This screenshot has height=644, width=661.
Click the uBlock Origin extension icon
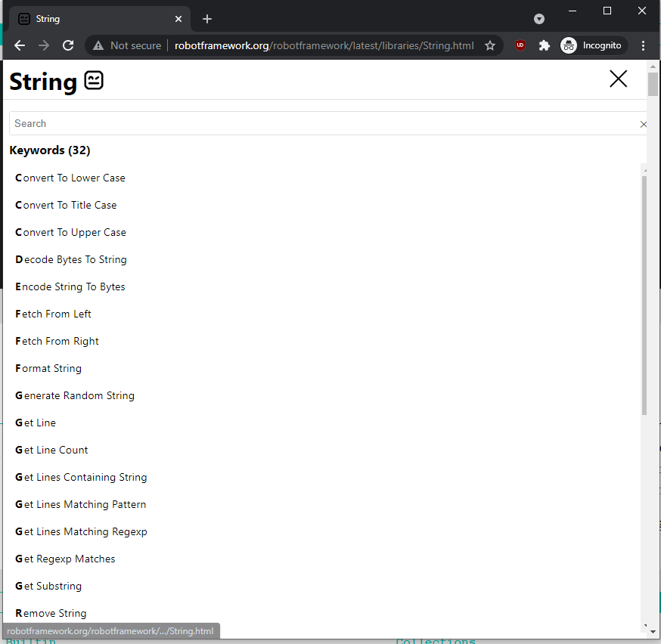pyautogui.click(x=520, y=45)
